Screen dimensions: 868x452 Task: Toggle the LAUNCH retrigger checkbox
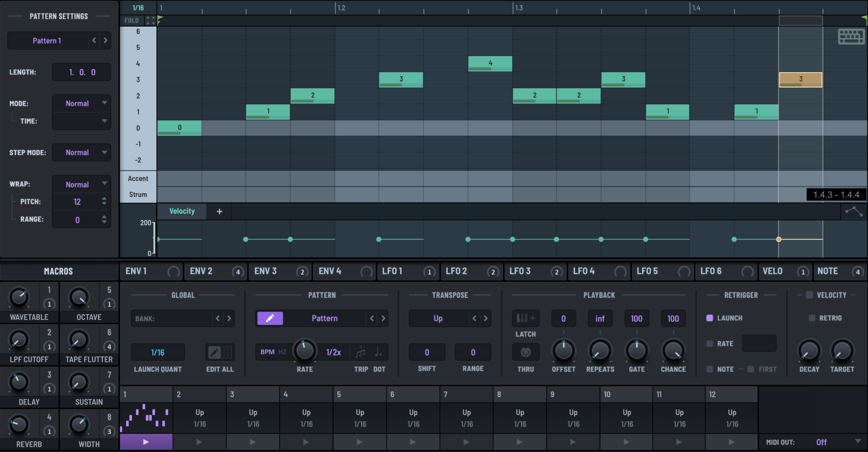click(x=710, y=318)
